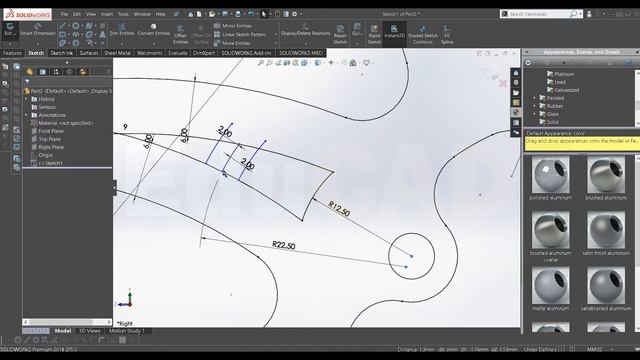
Task: Switch to the Sketch Ink tab
Action: [62, 53]
